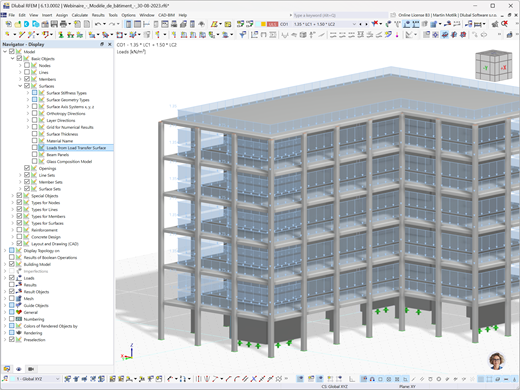Expand the Building Model node
Viewport: 520px width, 390px height.
(5, 264)
